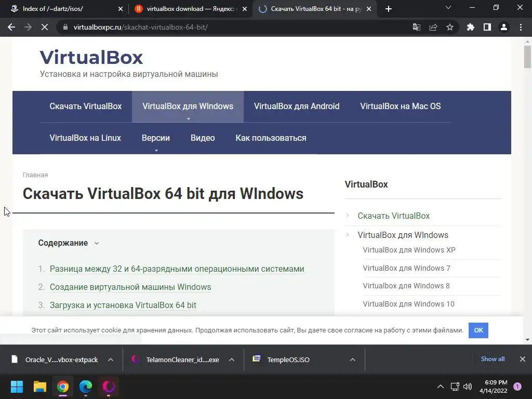Open the purple crescent app in taskbar
The width and height of the screenshot is (532, 399).
coord(109,387)
